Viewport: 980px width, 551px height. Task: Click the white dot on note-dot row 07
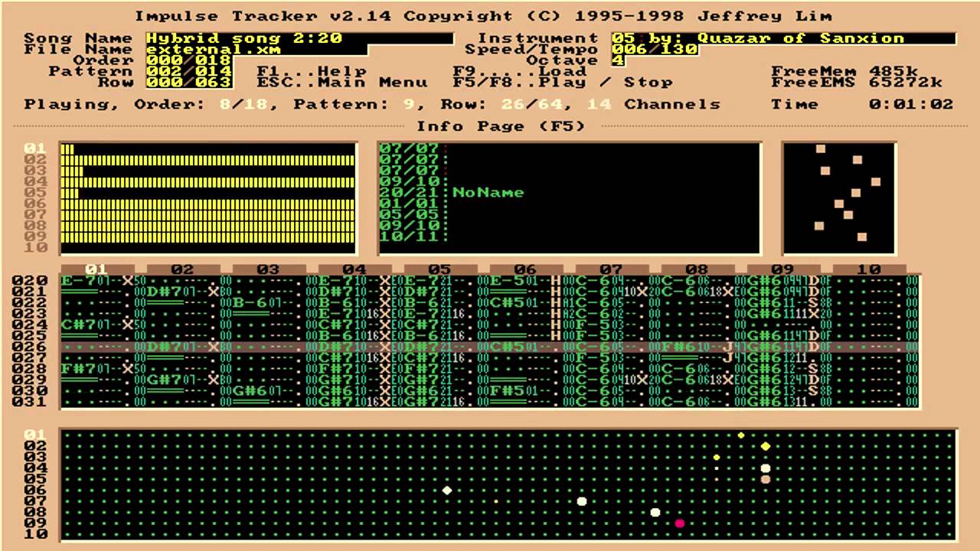click(582, 501)
